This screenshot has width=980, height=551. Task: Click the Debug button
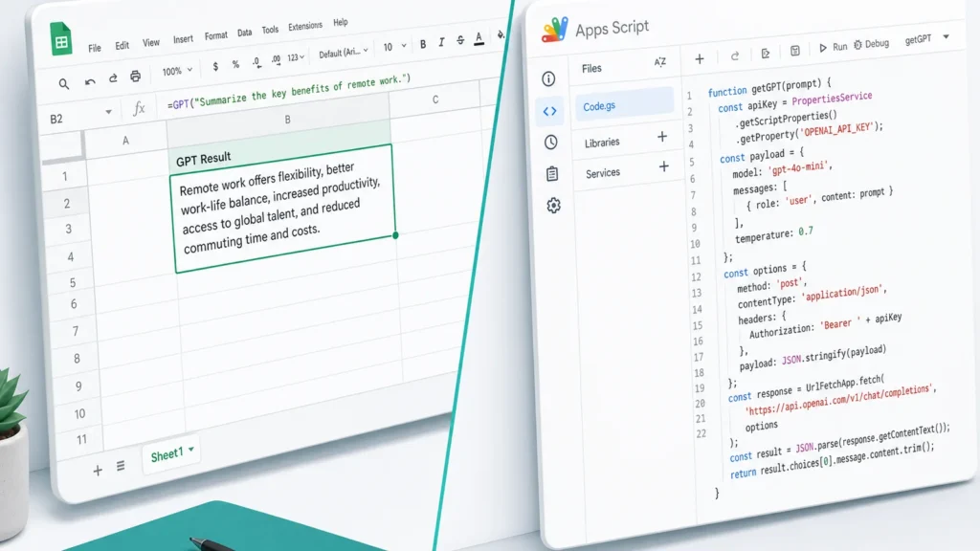(x=871, y=44)
